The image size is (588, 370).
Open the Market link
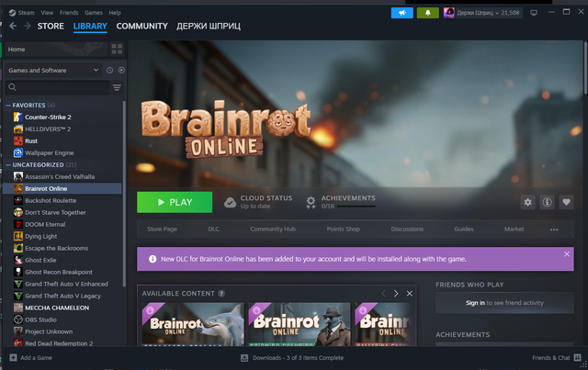coord(514,229)
